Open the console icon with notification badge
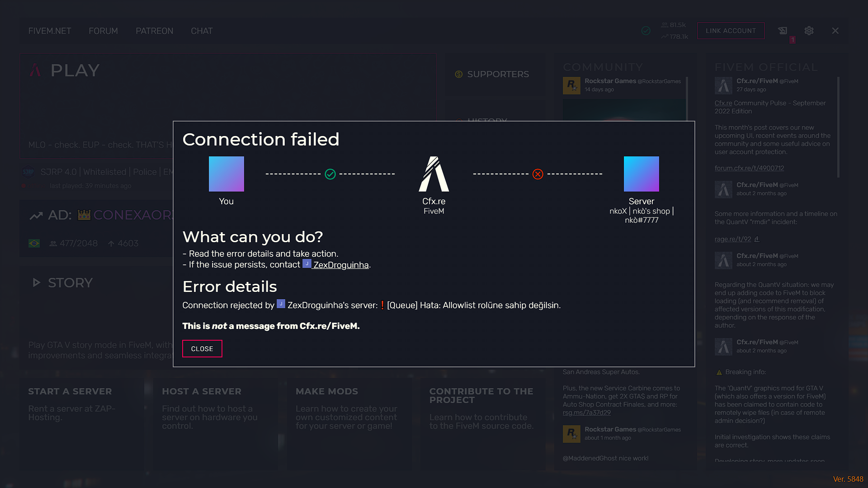868x488 pixels. click(x=783, y=31)
